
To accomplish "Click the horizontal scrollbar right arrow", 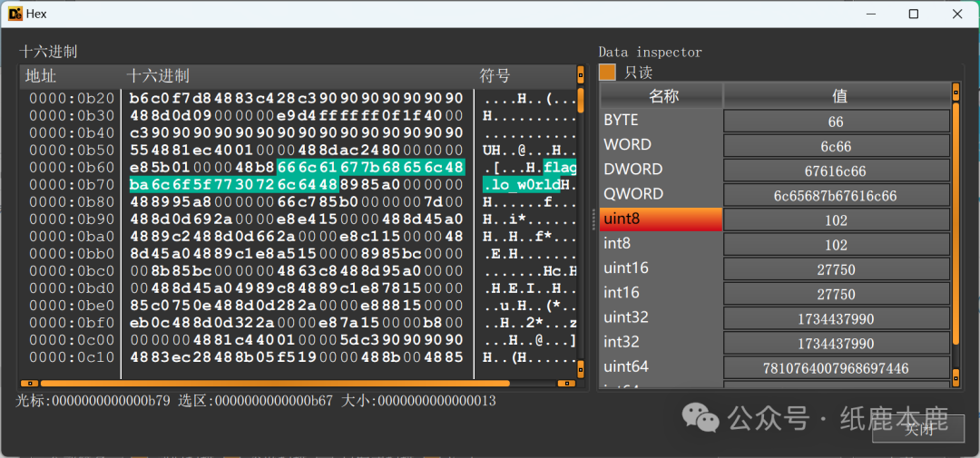I will 569,383.
